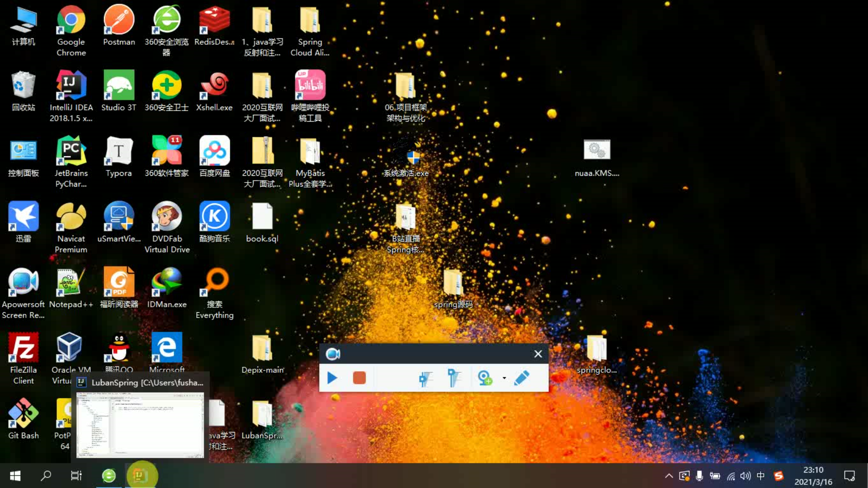Click the taskbar search magnifier
Screen dimensions: 868x488
point(46,475)
